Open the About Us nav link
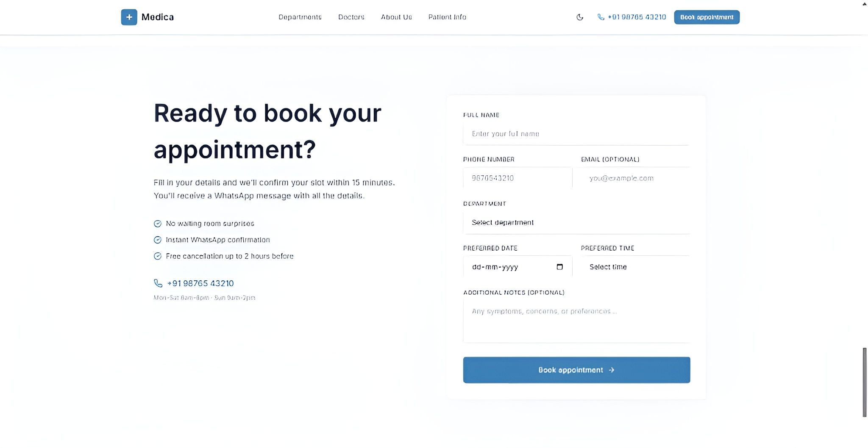The image size is (868, 448). [x=396, y=17]
